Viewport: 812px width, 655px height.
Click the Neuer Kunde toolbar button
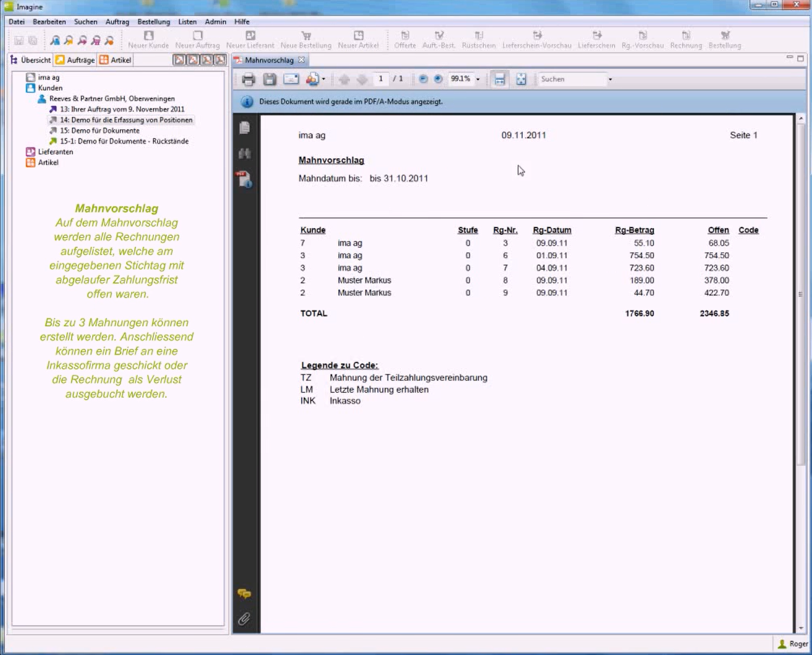(x=148, y=40)
